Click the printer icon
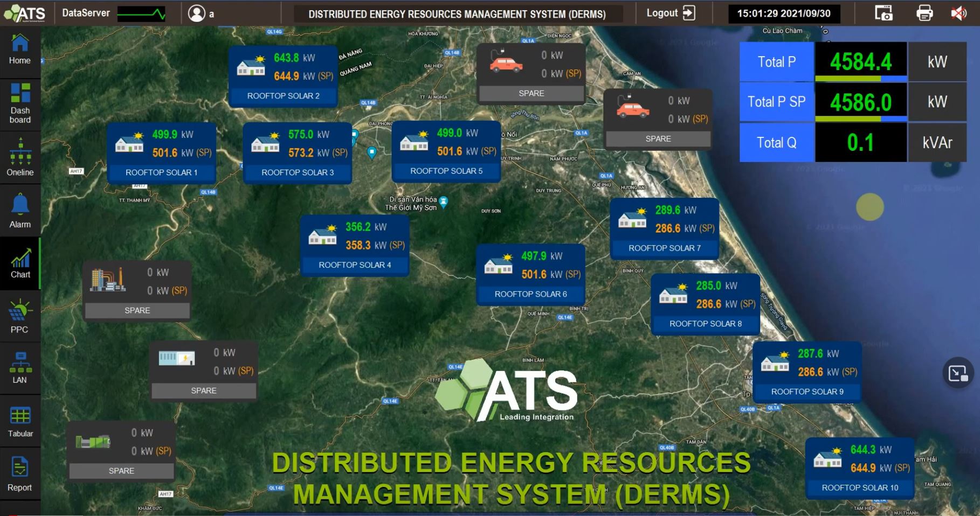 (924, 13)
